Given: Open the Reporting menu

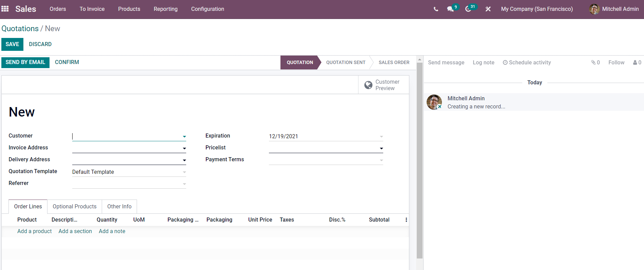Looking at the screenshot, I should point(165,9).
